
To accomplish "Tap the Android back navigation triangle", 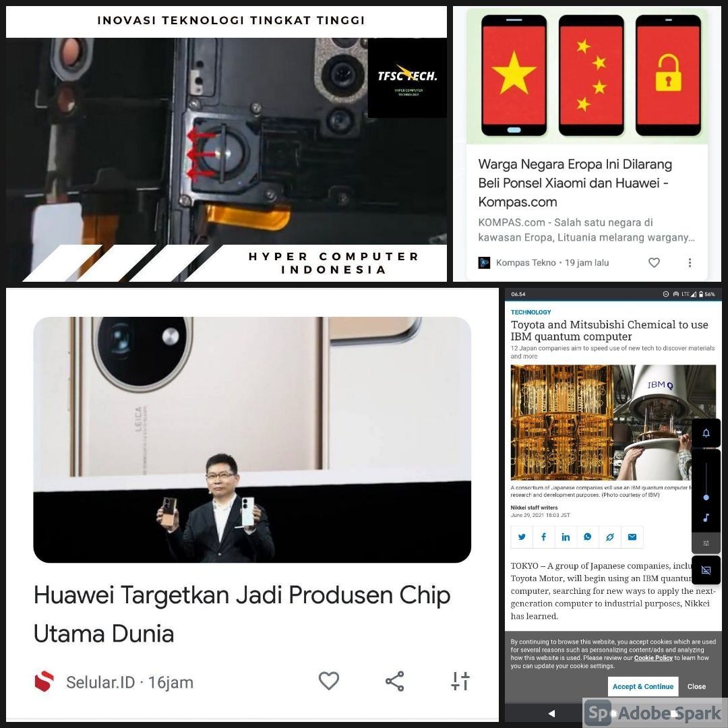I will coord(551,713).
